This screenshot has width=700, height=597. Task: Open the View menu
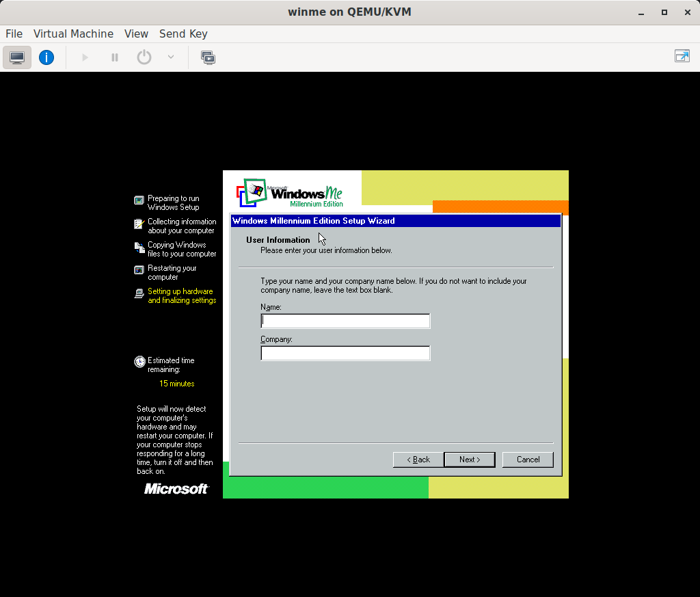click(x=136, y=34)
